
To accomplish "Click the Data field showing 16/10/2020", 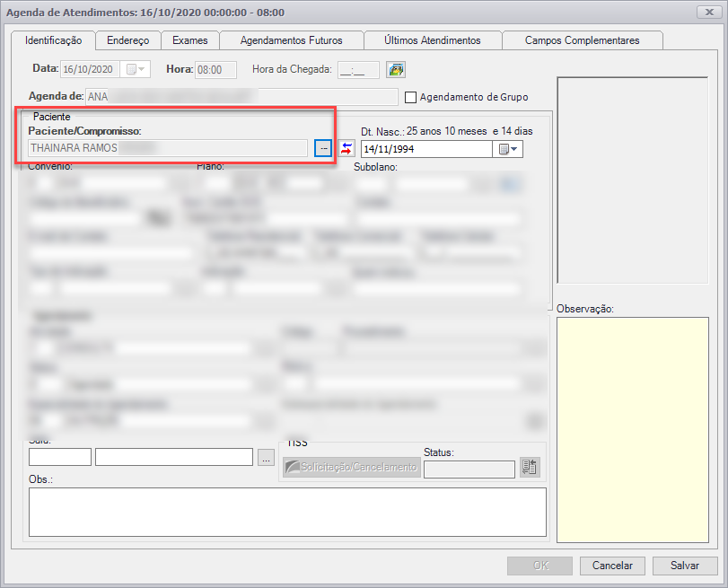I will tap(90, 70).
